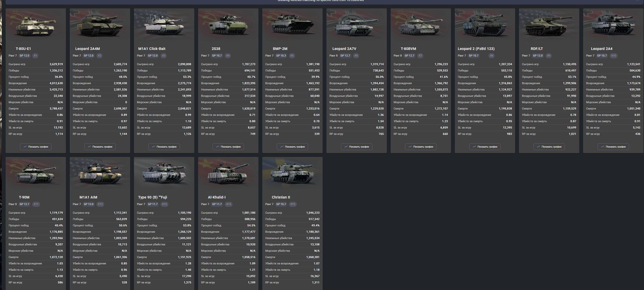Show graph for M1A1 Click-Bait
Image resolution: width=644 pixels, height=290 pixels.
coord(164,147)
